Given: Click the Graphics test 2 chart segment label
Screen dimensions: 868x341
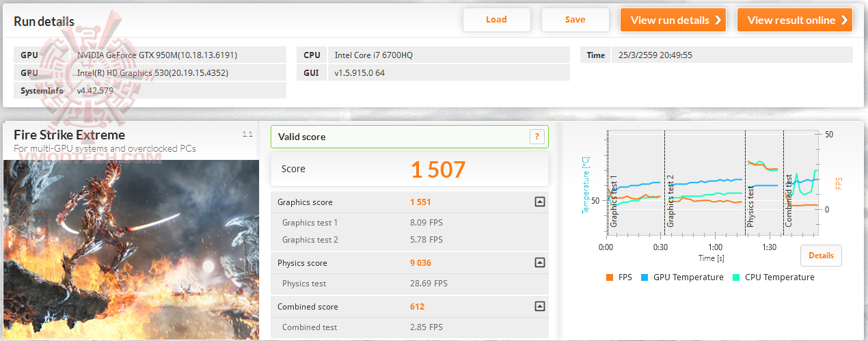Looking at the screenshot, I should (x=670, y=202).
